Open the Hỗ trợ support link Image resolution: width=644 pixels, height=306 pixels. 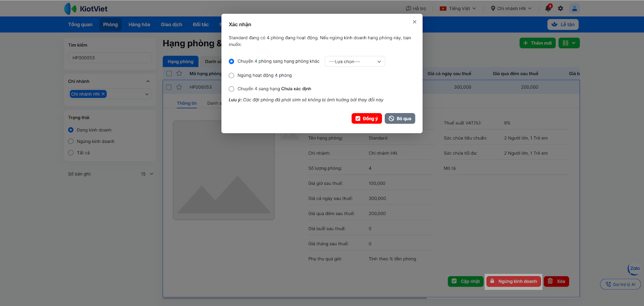click(416, 8)
